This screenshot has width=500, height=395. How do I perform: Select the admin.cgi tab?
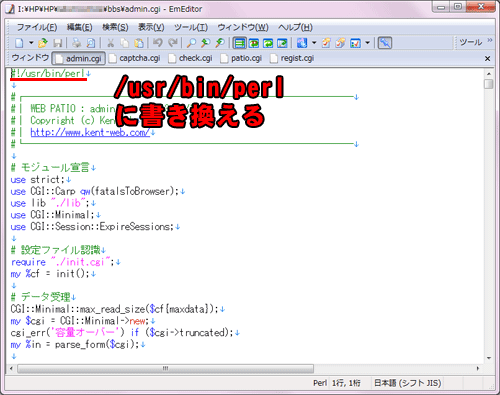[79, 59]
